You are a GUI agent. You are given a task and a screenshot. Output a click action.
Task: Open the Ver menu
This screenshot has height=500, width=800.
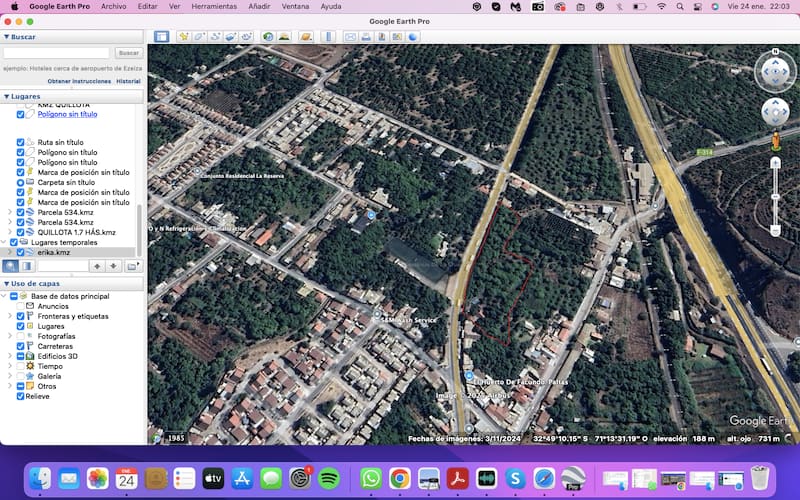pos(174,7)
